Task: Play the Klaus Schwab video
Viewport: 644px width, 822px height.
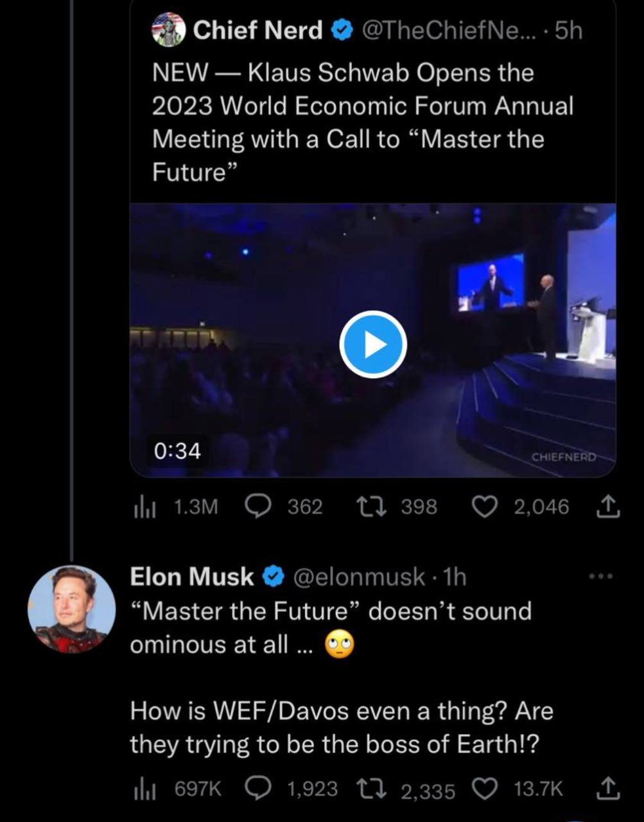Action: [x=372, y=344]
